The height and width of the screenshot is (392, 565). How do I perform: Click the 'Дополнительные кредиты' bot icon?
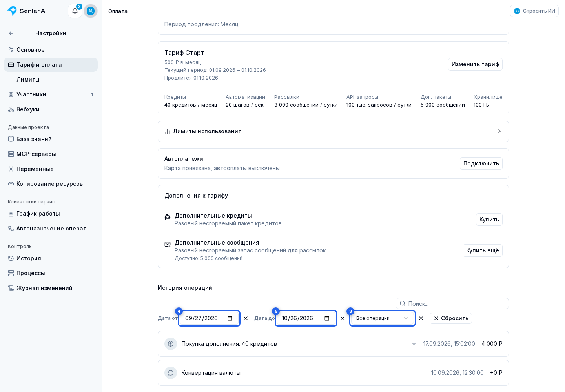(168, 217)
